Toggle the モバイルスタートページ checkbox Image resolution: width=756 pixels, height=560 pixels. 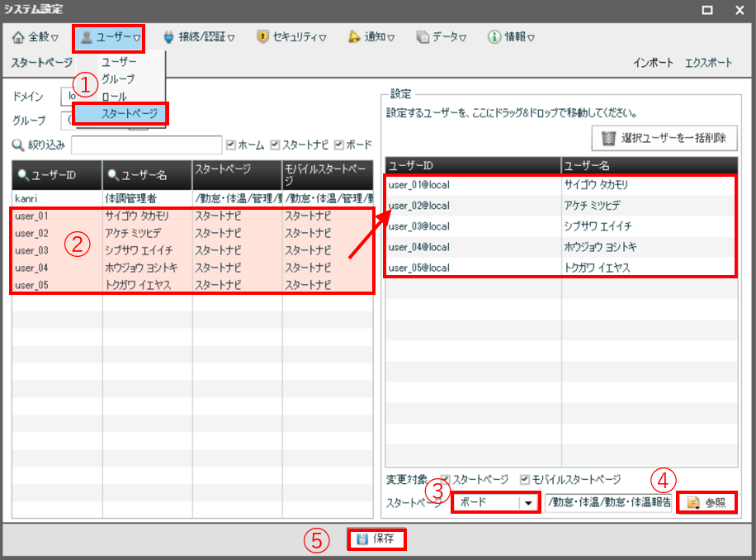click(525, 479)
